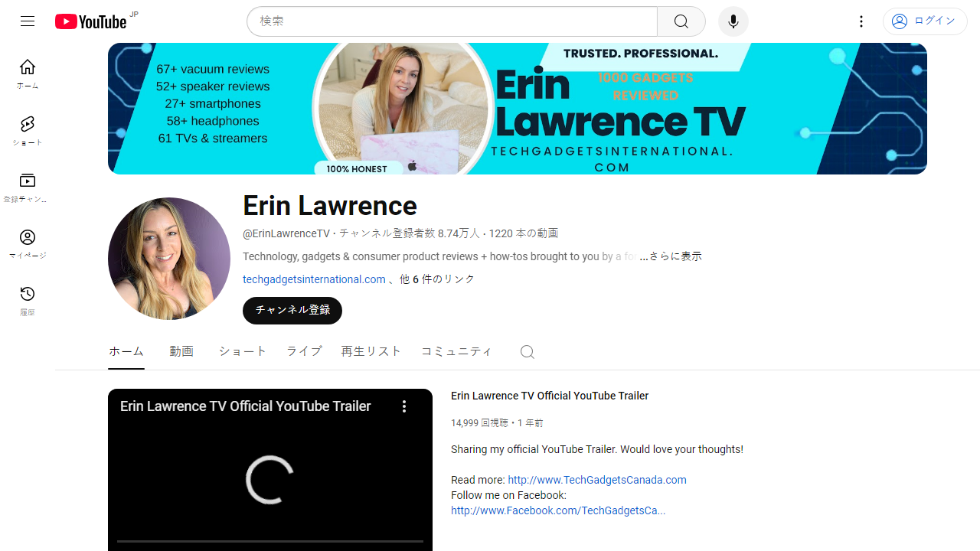Click the Erin Lawrence TV banner
This screenshot has height=551, width=980.
pos(518,109)
